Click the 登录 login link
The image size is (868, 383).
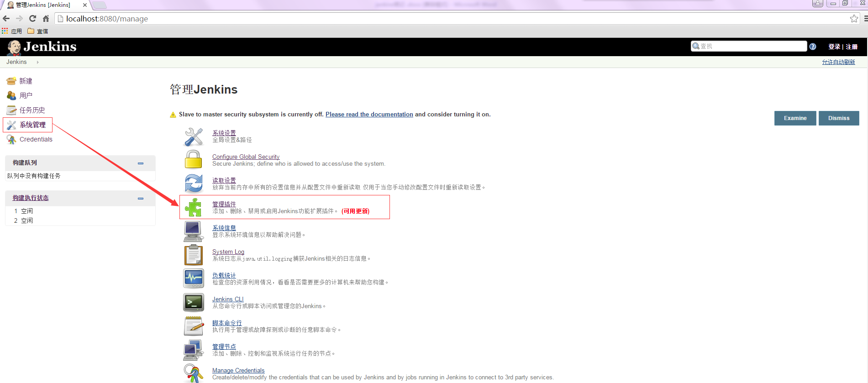tap(834, 47)
